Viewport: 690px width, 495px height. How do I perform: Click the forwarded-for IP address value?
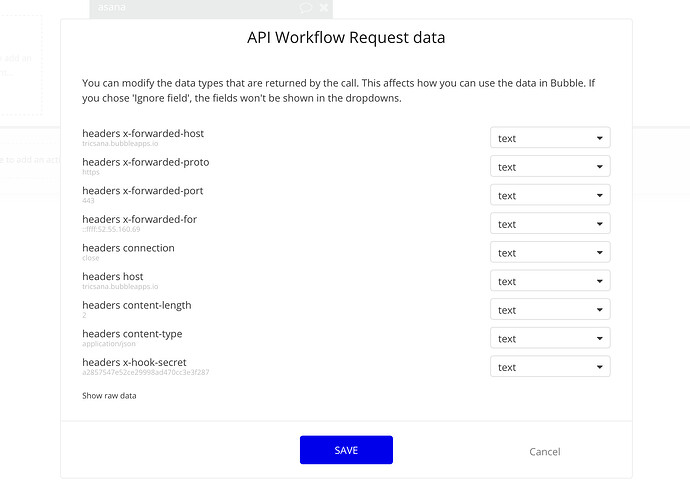[111, 229]
